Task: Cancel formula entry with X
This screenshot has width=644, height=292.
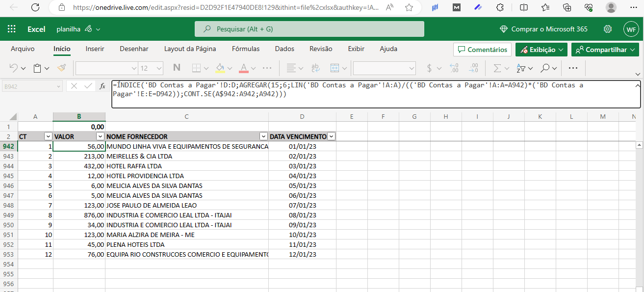Action: click(74, 86)
